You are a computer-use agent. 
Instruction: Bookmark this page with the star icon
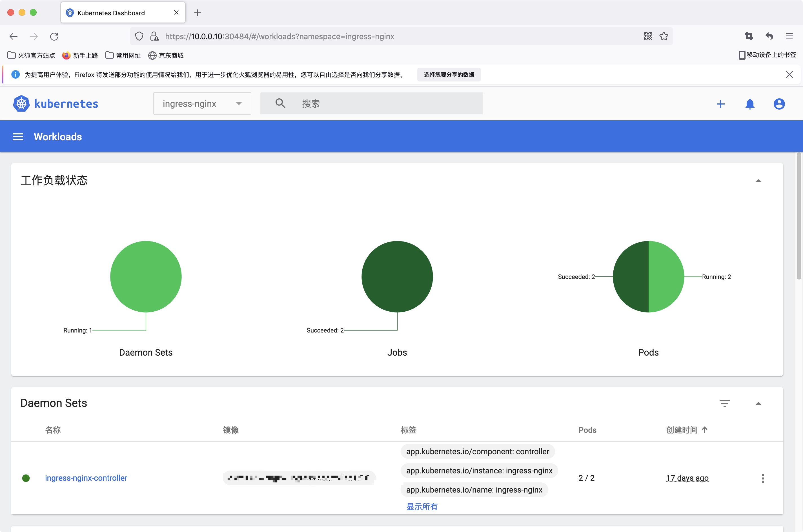[x=664, y=36]
